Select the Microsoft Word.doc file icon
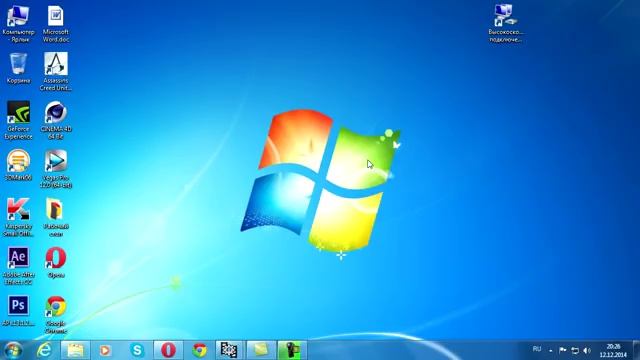 click(x=56, y=24)
